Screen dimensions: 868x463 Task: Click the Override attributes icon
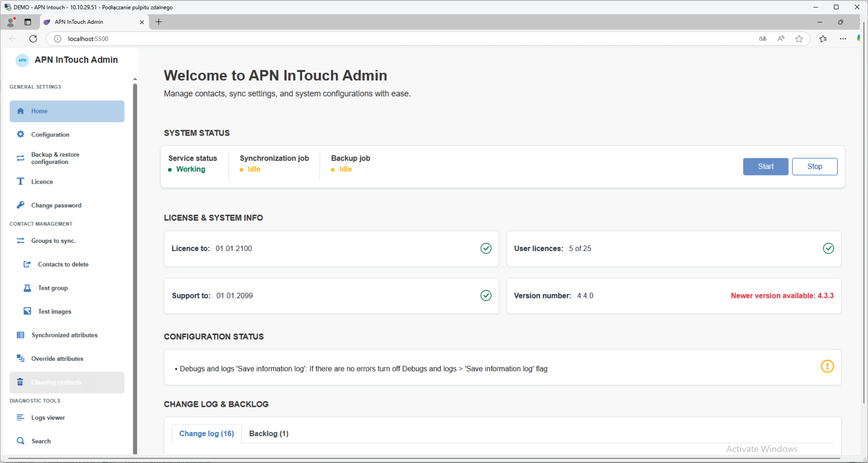20,358
